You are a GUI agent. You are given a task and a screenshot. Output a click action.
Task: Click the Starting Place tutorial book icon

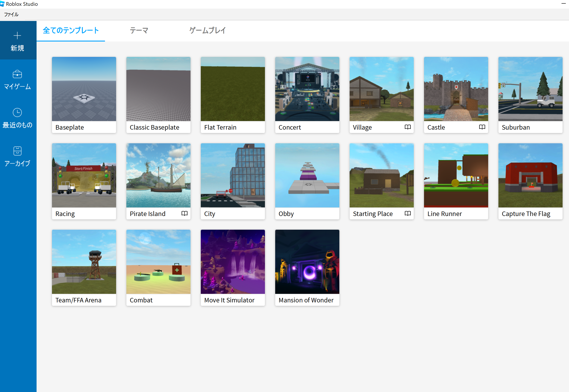(408, 213)
